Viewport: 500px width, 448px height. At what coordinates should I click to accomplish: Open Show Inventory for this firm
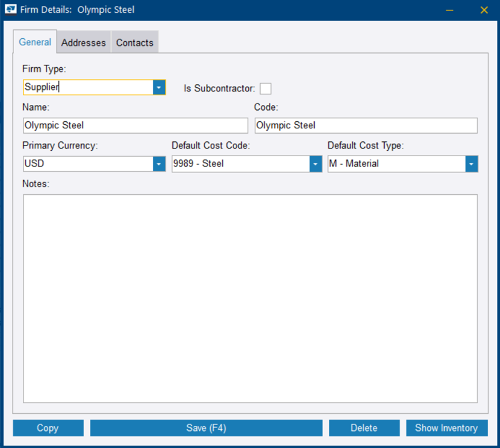446,428
